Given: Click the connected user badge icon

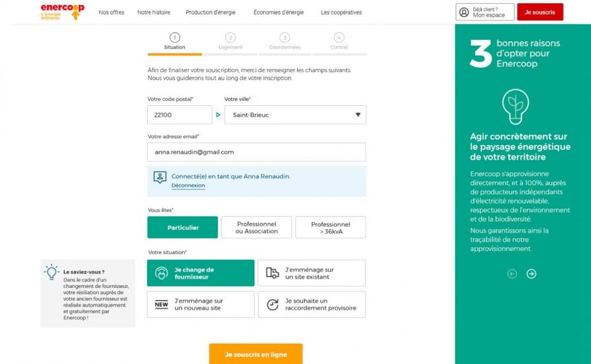Looking at the screenshot, I should [x=160, y=177].
